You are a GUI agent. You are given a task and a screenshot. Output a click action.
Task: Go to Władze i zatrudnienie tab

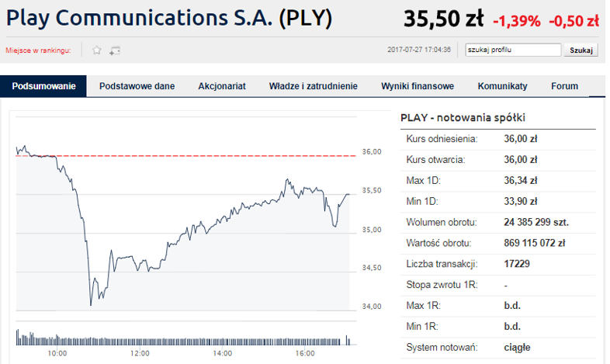point(314,86)
